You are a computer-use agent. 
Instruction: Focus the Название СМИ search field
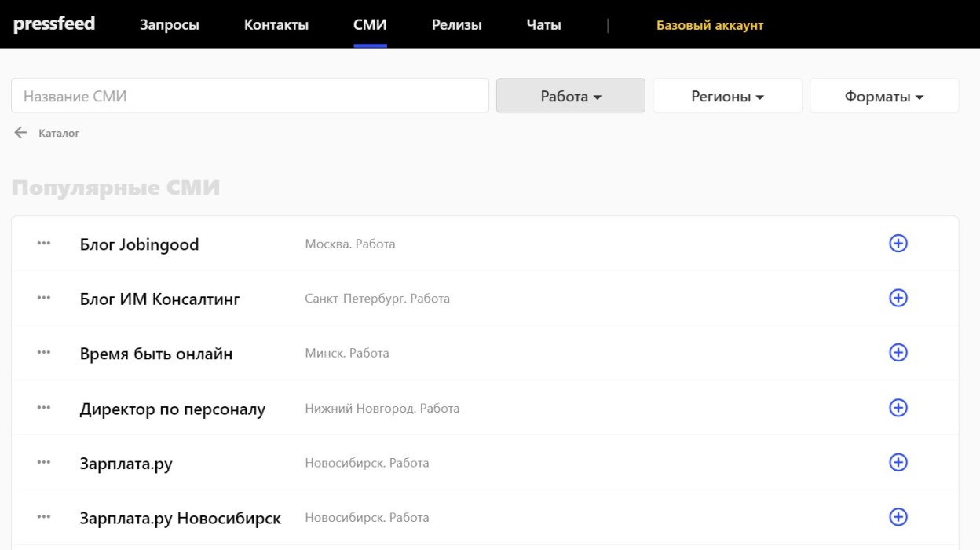(x=250, y=96)
